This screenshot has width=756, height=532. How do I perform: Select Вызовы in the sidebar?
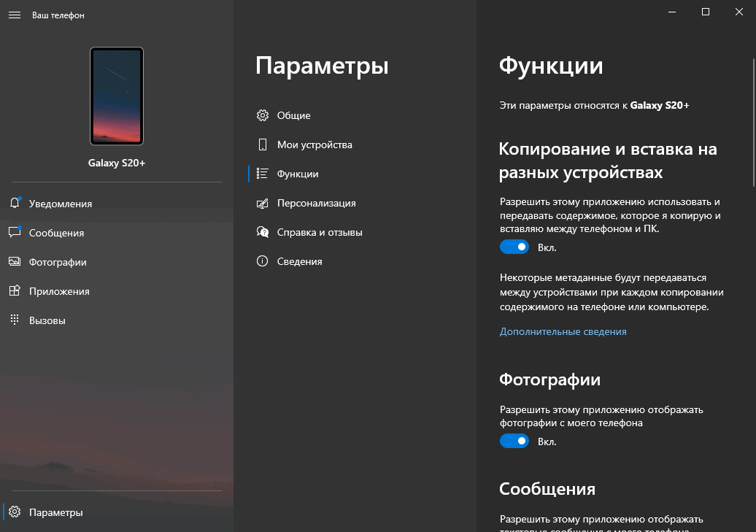[x=48, y=320]
